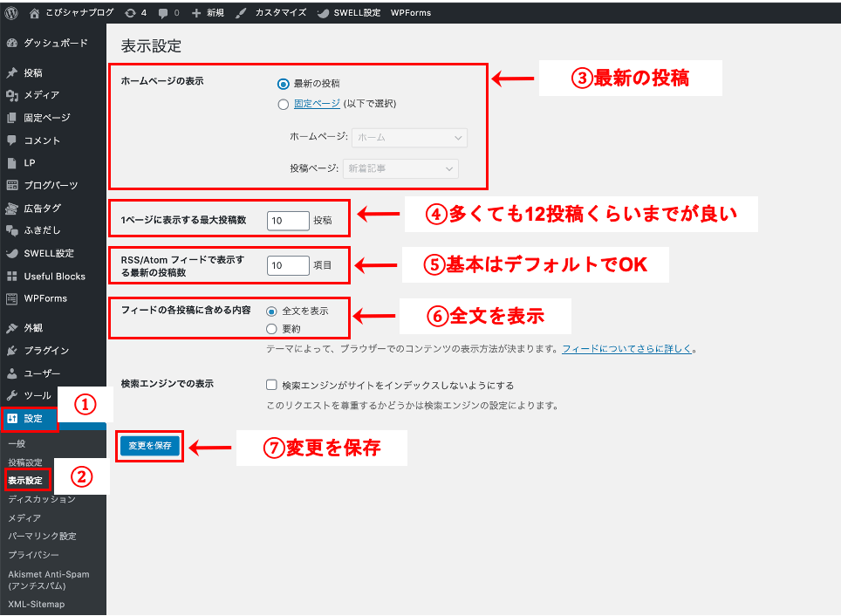
Task: Open the ディスカッション submenu item
Action: tap(42, 499)
